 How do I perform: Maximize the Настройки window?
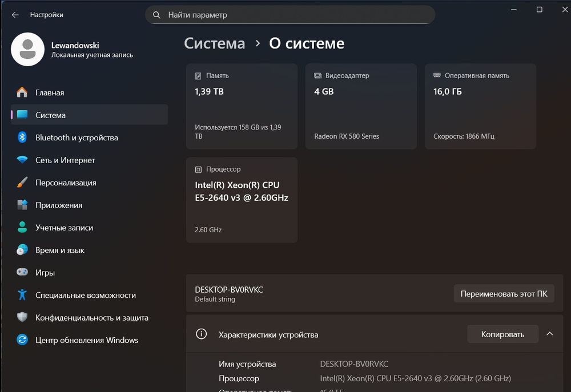pyautogui.click(x=540, y=10)
